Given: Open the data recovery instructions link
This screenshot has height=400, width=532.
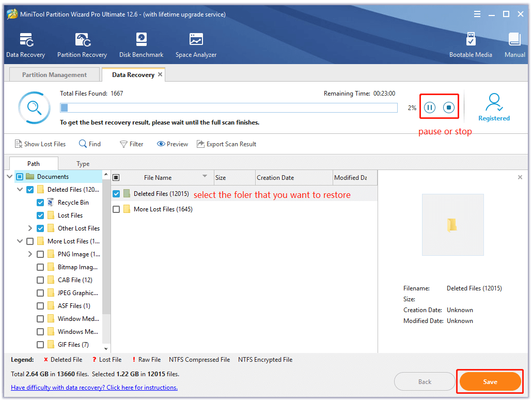Looking at the screenshot, I should click(94, 388).
